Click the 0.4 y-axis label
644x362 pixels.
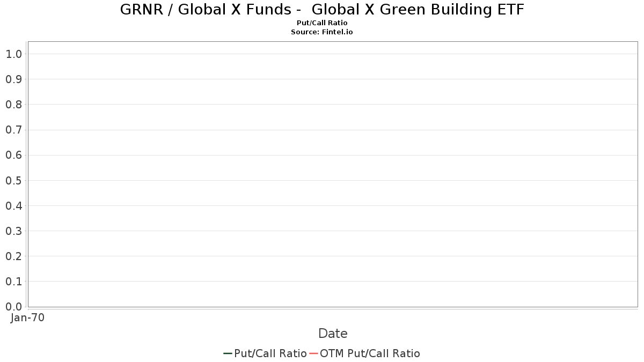click(13, 205)
